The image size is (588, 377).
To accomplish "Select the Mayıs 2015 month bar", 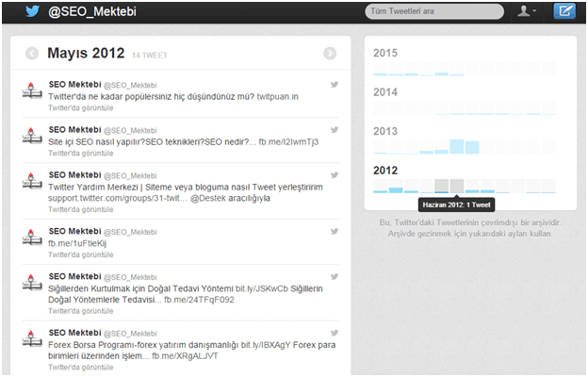I will [x=441, y=69].
